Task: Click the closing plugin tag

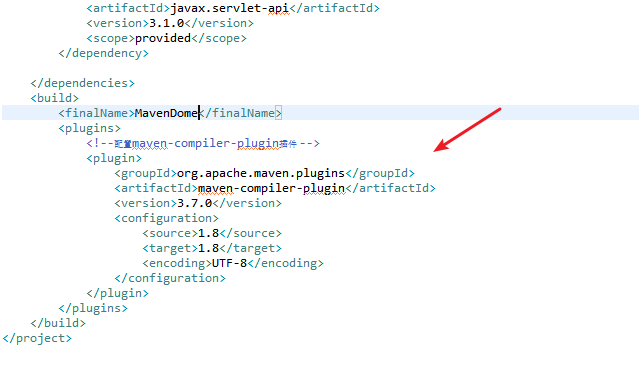Action: coord(118,293)
